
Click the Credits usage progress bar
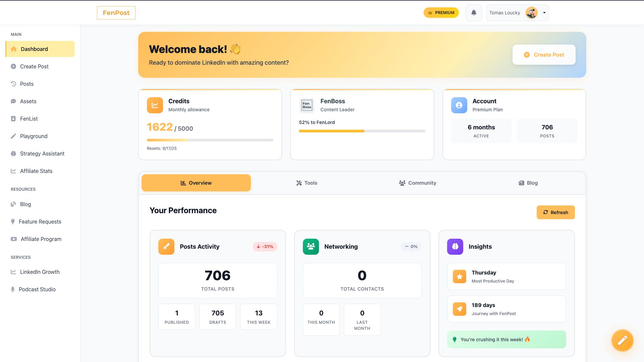pos(210,140)
